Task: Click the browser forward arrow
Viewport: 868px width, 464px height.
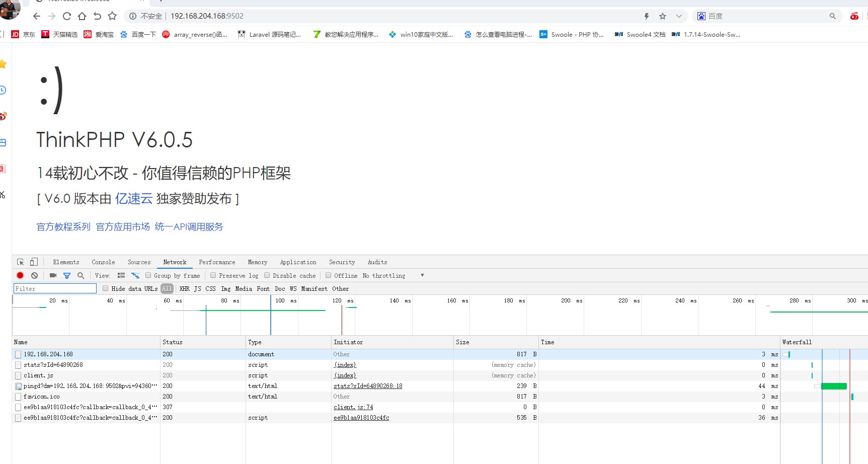Action: pyautogui.click(x=51, y=16)
